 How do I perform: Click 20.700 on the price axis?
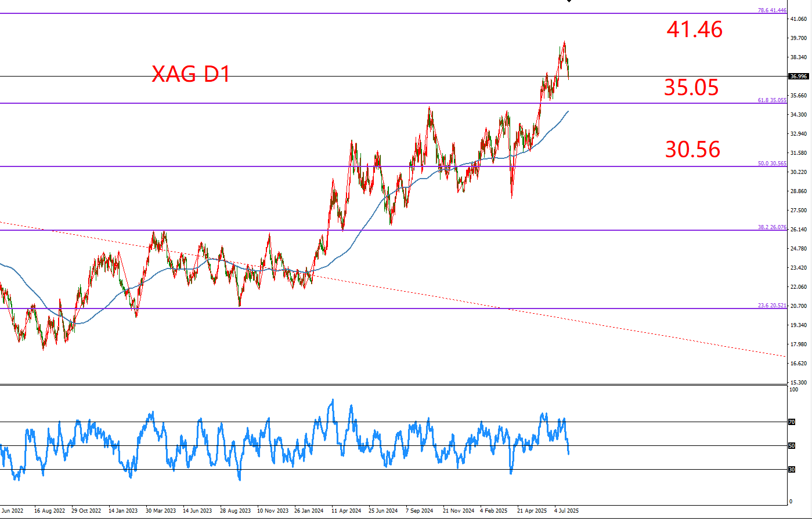[x=799, y=306]
